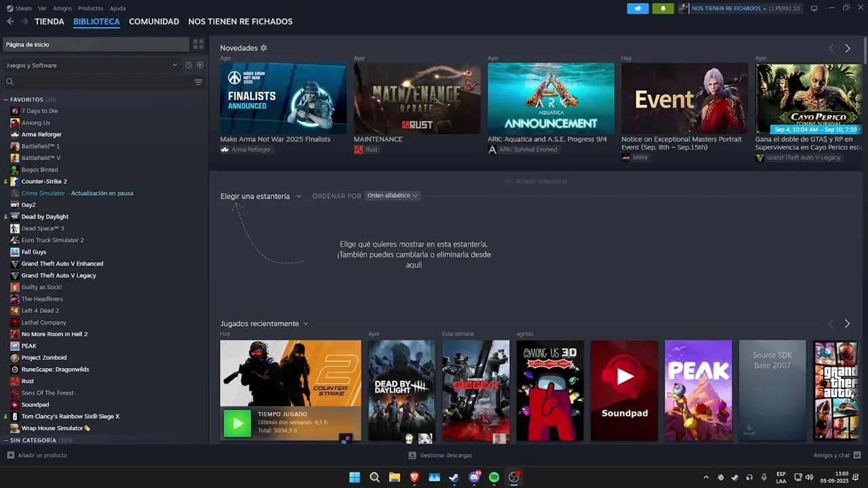Click Añadir estantería

pyautogui.click(x=536, y=181)
